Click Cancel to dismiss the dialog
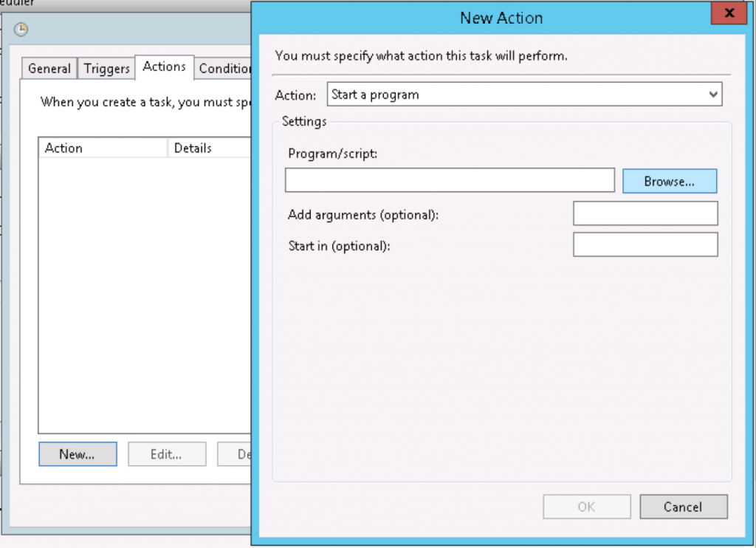Screen dimensions: 756x548 coord(683,507)
